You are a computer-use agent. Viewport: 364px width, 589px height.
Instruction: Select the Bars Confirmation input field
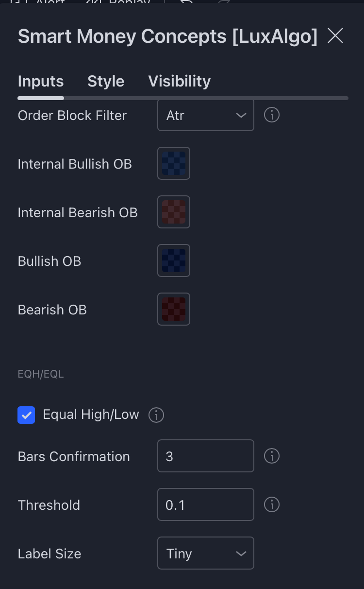(x=205, y=456)
